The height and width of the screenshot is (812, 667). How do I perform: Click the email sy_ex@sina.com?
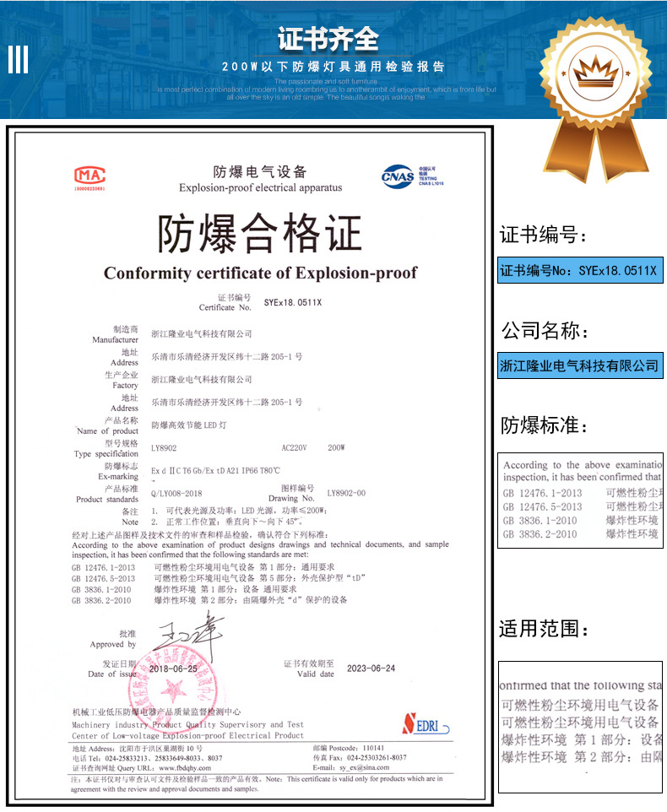[x=364, y=767]
